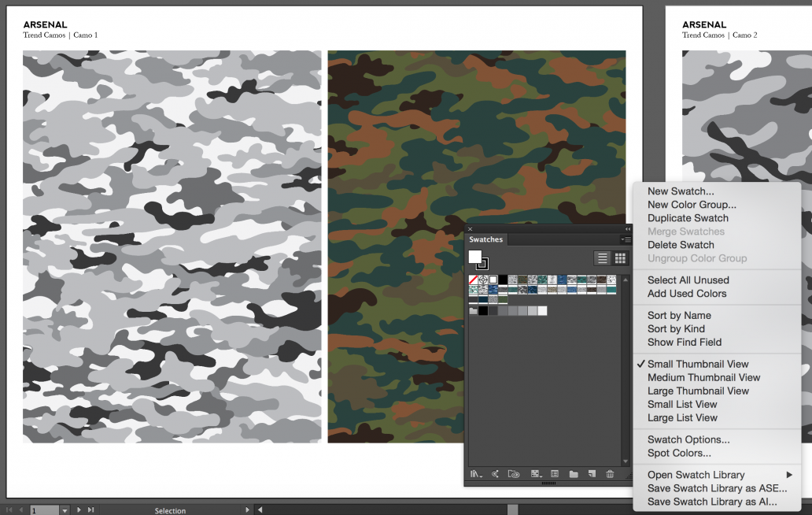Screen dimensions: 812x515
Task: Expand the Open Swatch Library submenu
Action: pos(696,475)
